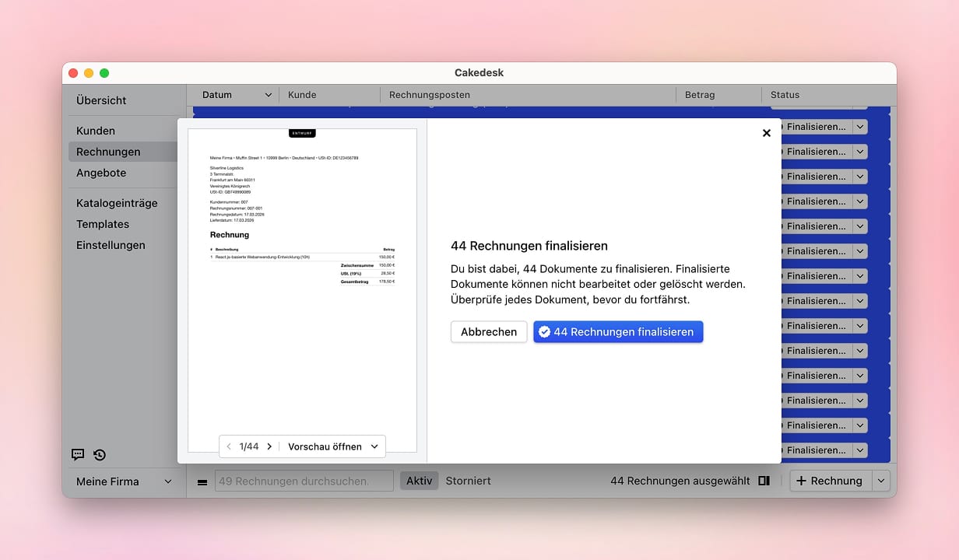959x560 pixels.
Task: Go to the previous invoice preview page
Action: coord(229,446)
